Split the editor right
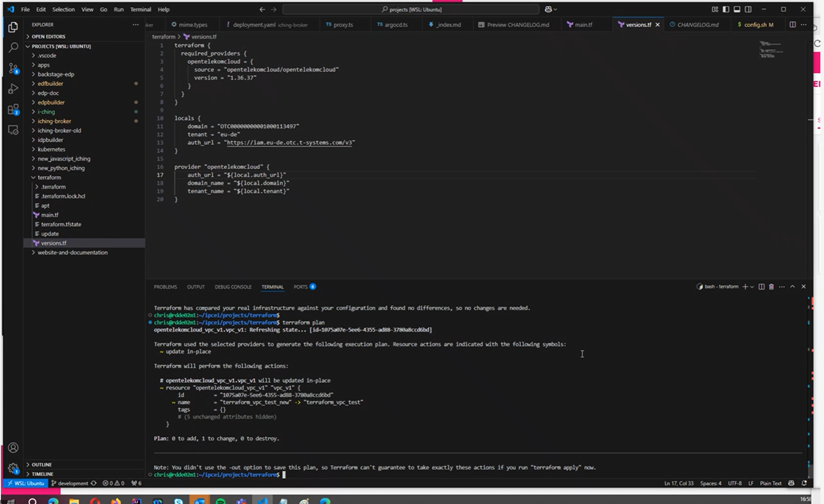Screen dimensions: 824x504 tap(792, 24)
